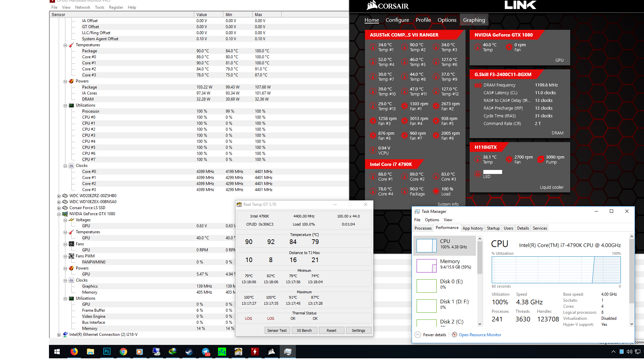Show hidden system tray icons
The image size is (644, 362).
[x=613, y=352]
